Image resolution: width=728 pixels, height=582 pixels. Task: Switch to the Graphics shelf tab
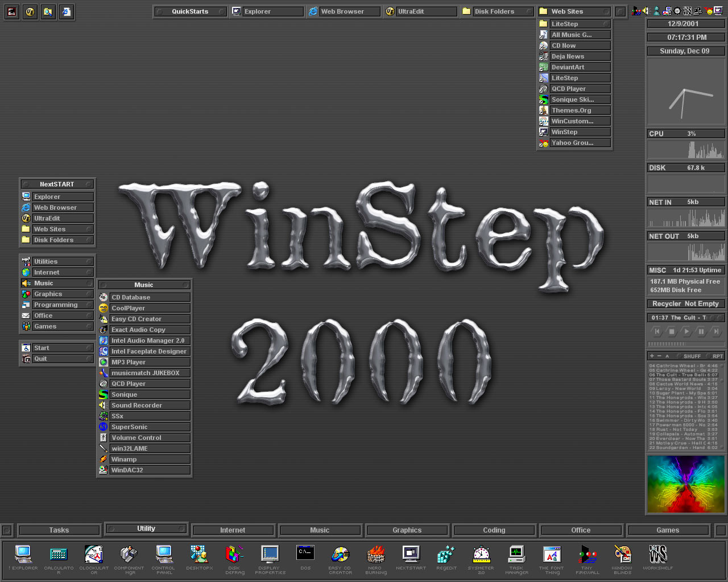407,530
